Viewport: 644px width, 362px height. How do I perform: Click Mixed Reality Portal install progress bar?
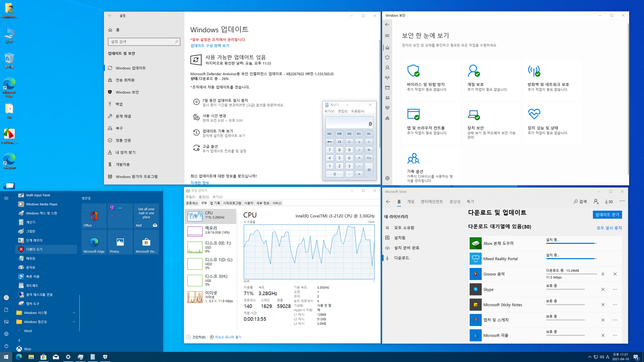pos(571,259)
